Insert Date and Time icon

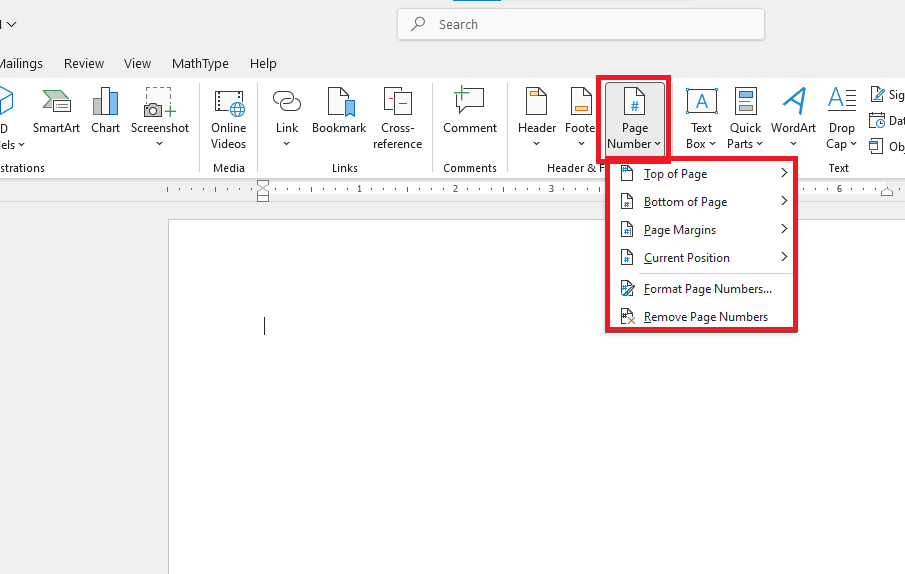877,121
